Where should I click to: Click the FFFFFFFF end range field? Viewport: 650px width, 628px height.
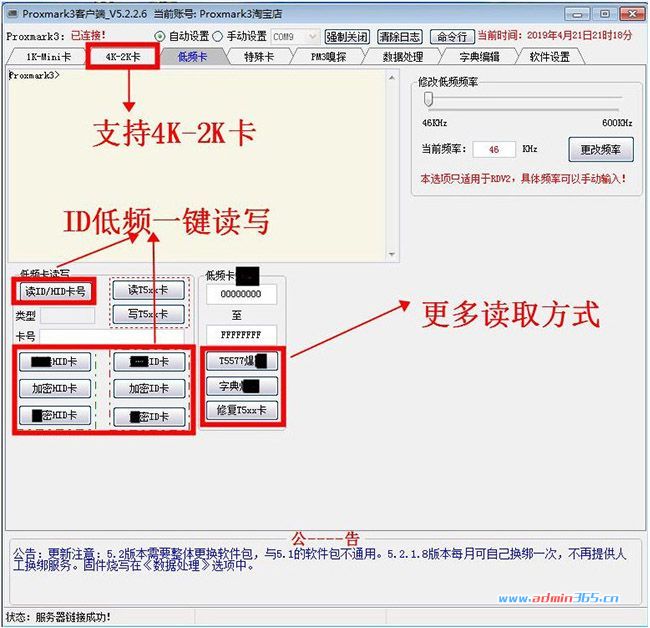tap(241, 335)
